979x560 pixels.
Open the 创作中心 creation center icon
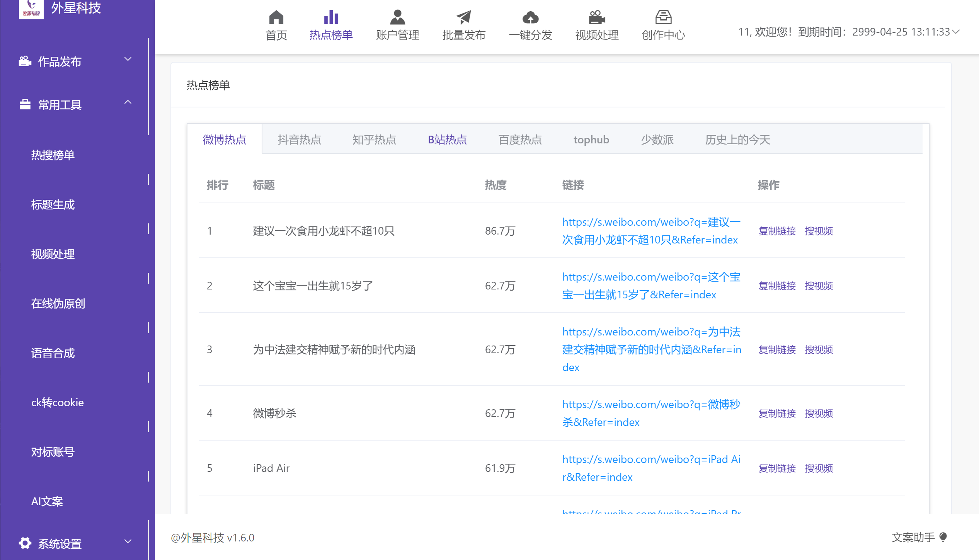[663, 17]
